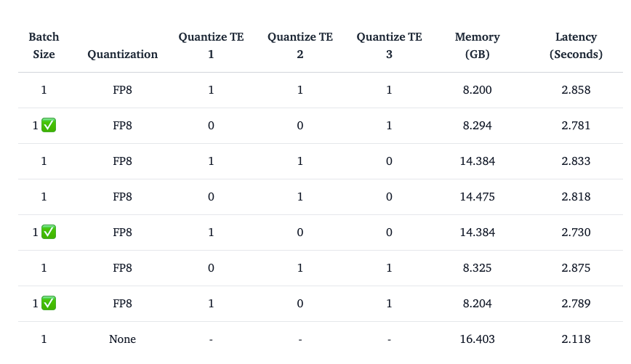Click the 2.833 latency cell
This screenshot has width=631, height=364.
point(576,161)
